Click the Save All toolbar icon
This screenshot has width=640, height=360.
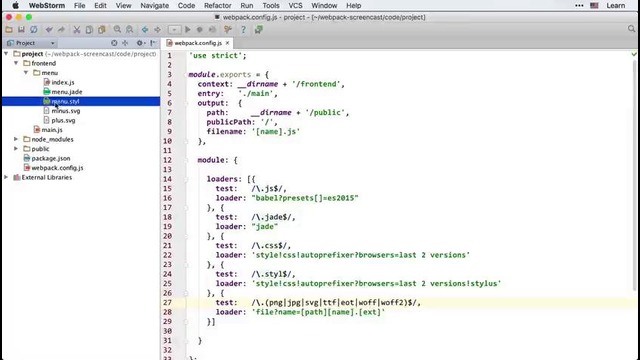click(x=21, y=30)
